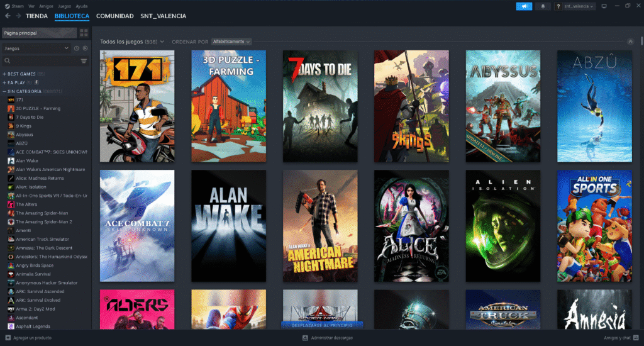This screenshot has height=346, width=644.
Task: Open the Alfabéticamente sort dropdown
Action: point(231,42)
